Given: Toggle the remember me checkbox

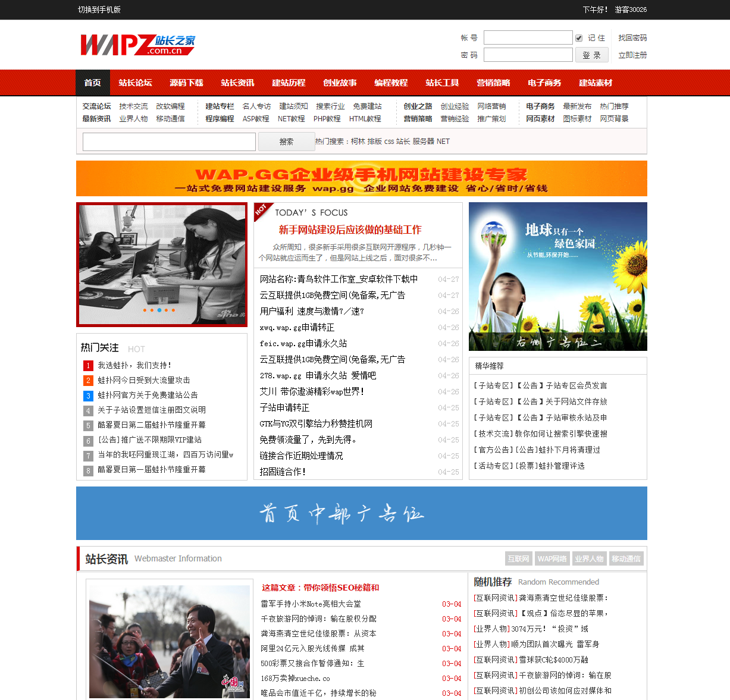Looking at the screenshot, I should point(578,38).
